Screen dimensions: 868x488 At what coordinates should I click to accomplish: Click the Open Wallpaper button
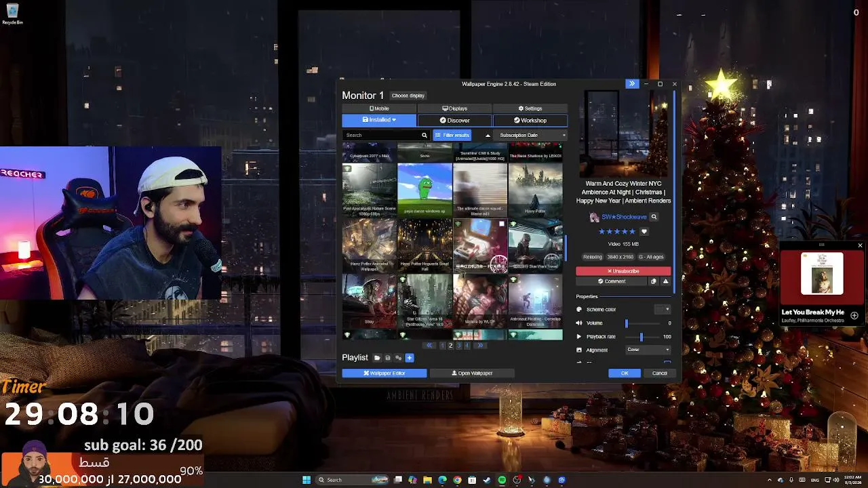(472, 373)
